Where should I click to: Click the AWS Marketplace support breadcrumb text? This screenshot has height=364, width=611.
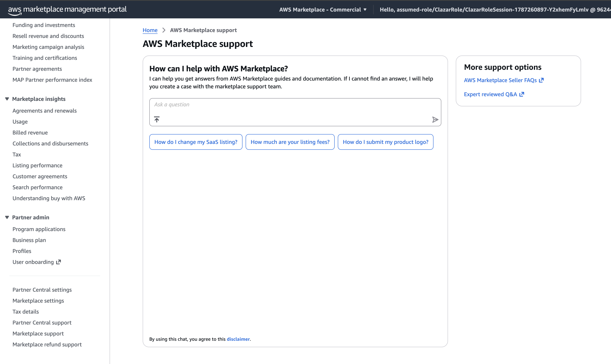coord(203,30)
